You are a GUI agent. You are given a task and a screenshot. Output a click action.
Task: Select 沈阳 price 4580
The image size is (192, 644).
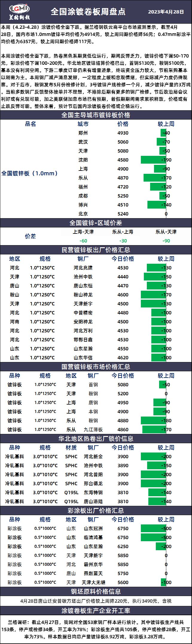tap(123, 160)
